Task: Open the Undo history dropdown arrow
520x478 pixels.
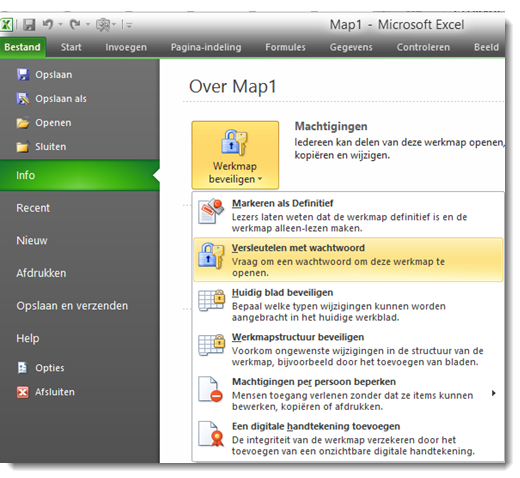Action: (61, 24)
